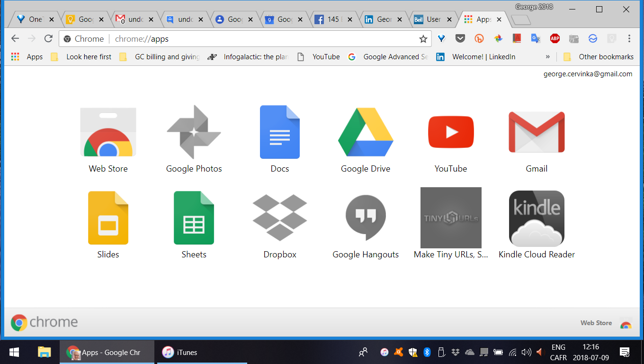Click the colorful pinwheel extension icon
Viewport: 644px width, 364px height.
point(498,39)
